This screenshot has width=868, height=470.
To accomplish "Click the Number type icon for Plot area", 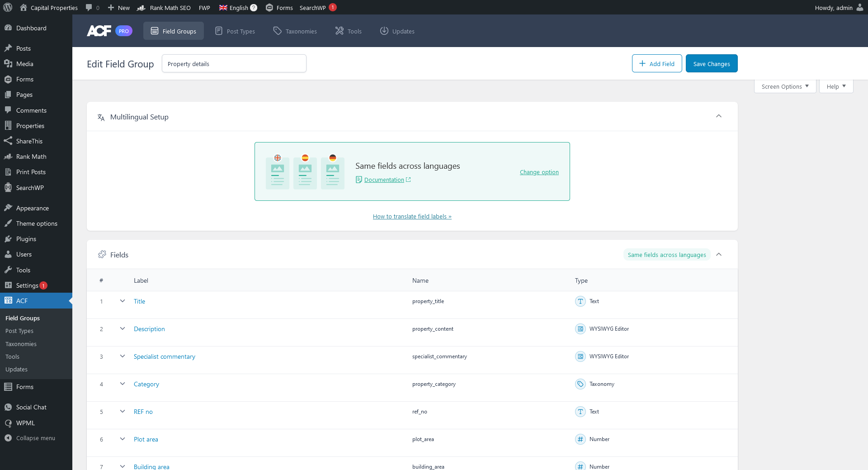I will point(580,439).
